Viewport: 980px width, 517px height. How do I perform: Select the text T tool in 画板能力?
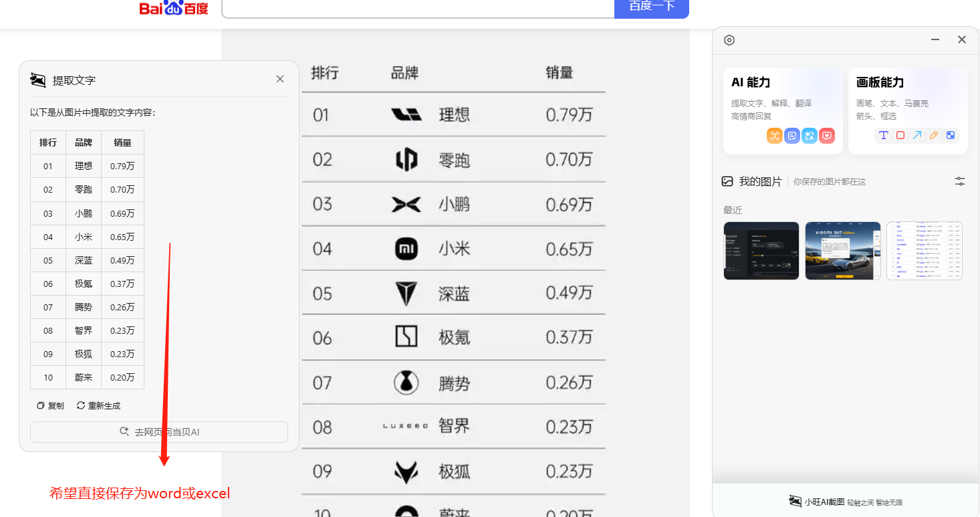coord(884,135)
